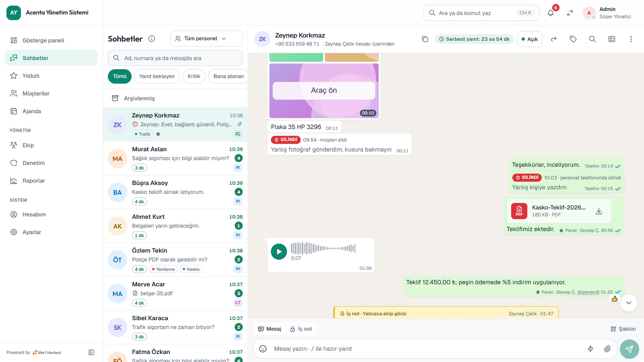The image size is (644, 362).
Task: Open the Şablon templates button
Action: pyautogui.click(x=623, y=329)
